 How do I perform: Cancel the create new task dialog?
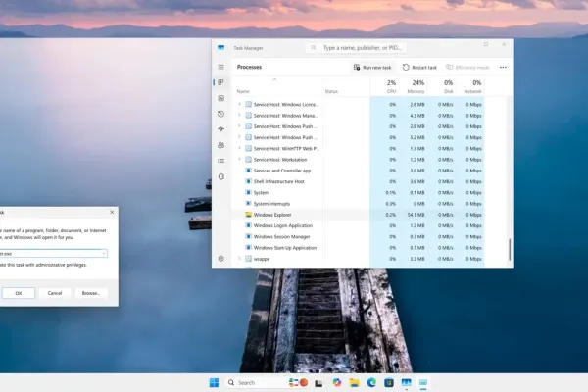pos(55,293)
